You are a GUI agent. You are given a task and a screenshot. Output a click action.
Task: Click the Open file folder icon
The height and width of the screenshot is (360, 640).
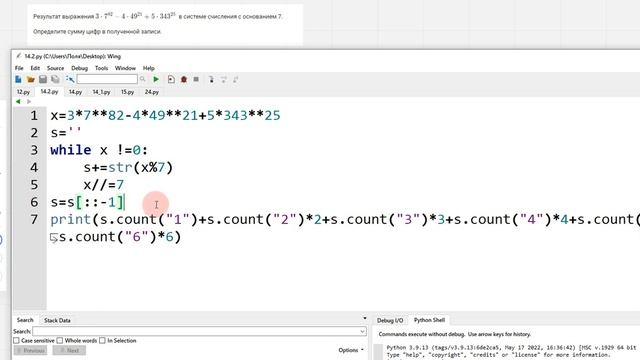click(31, 79)
